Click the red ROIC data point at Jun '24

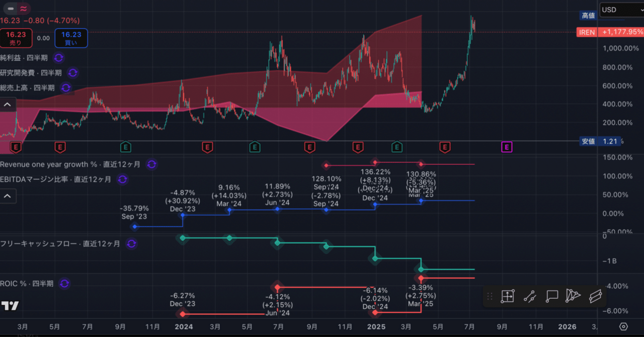277,287
